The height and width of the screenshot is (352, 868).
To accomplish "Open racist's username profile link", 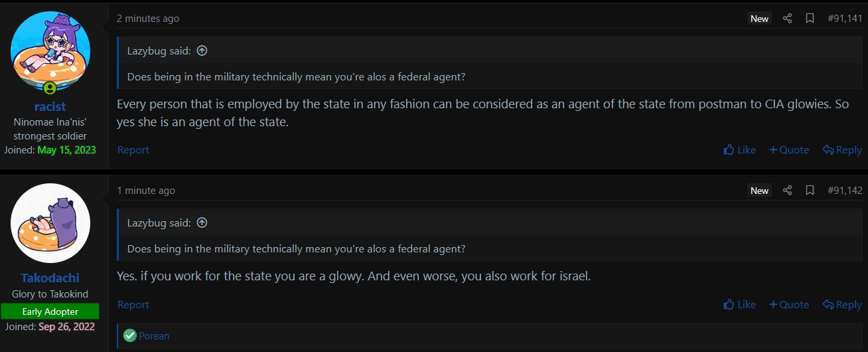I will (50, 107).
